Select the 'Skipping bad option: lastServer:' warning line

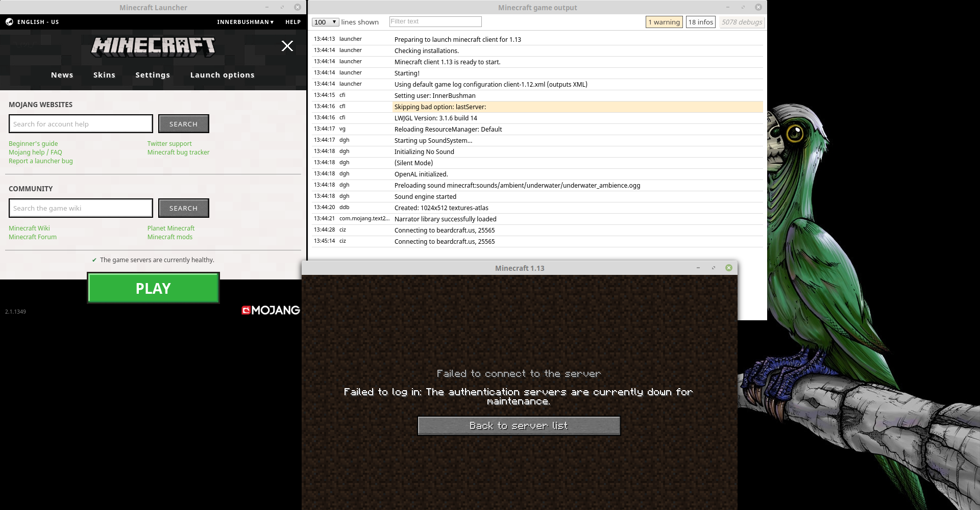tap(537, 107)
